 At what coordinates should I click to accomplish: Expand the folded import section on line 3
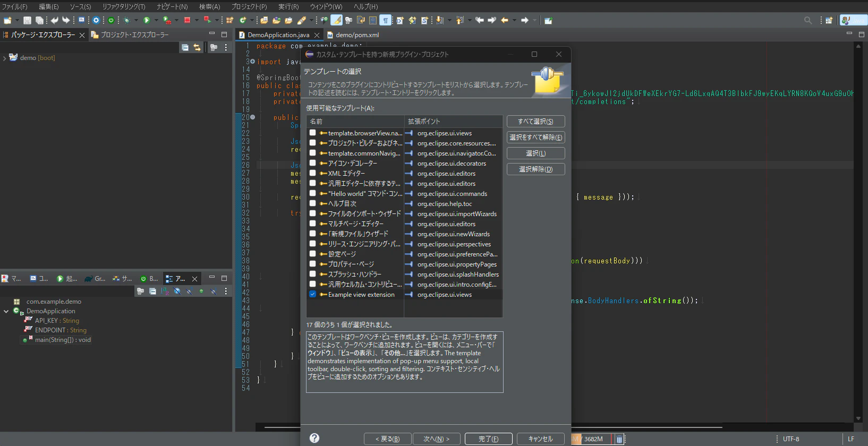coord(252,62)
